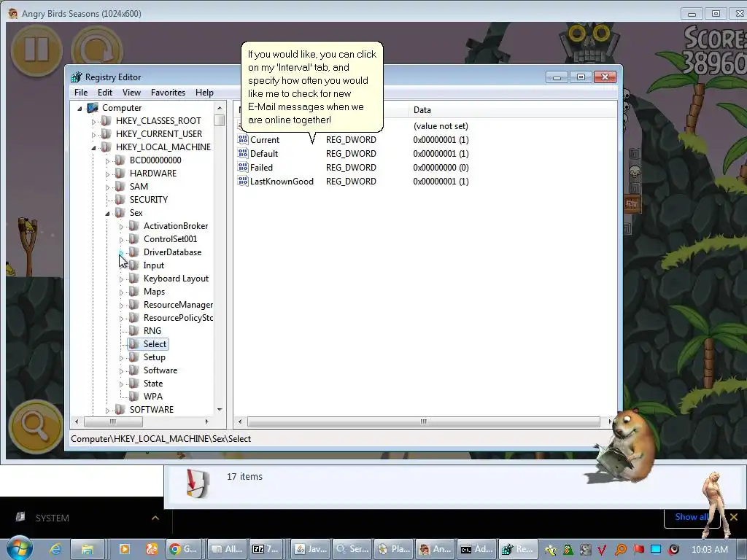Expand the Keyboard Layout key
747x560 pixels.
[x=122, y=279]
